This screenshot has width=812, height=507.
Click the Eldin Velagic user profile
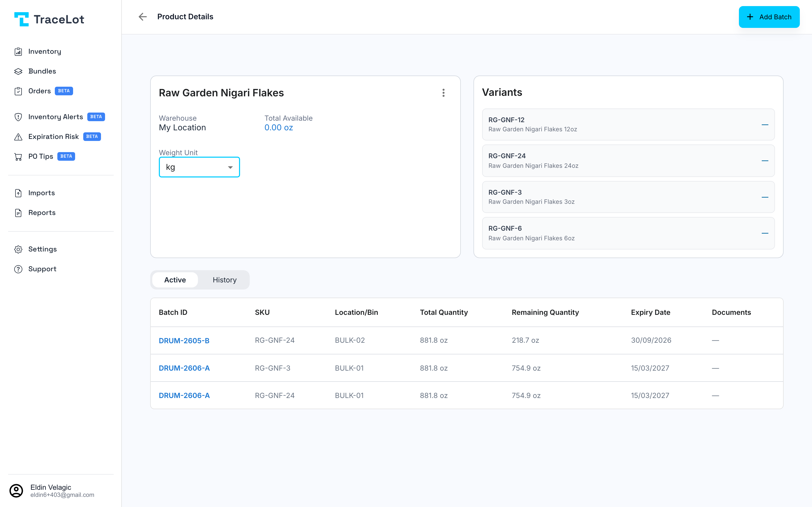[x=52, y=491]
